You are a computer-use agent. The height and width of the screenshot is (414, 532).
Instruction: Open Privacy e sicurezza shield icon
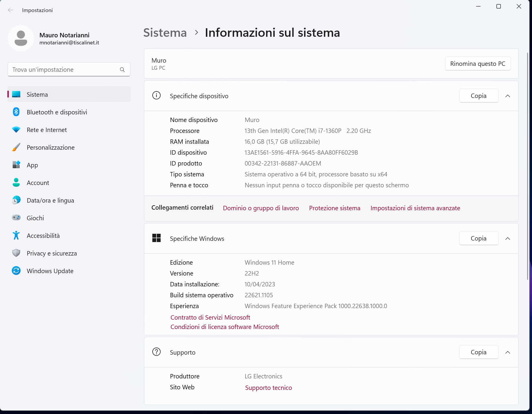tap(16, 253)
